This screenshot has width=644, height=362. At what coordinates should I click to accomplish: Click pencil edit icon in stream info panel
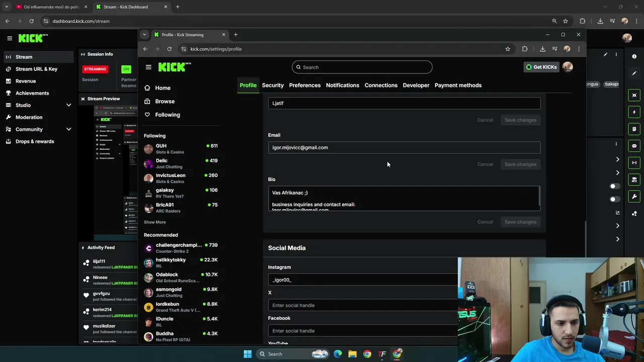pyautogui.click(x=605, y=54)
